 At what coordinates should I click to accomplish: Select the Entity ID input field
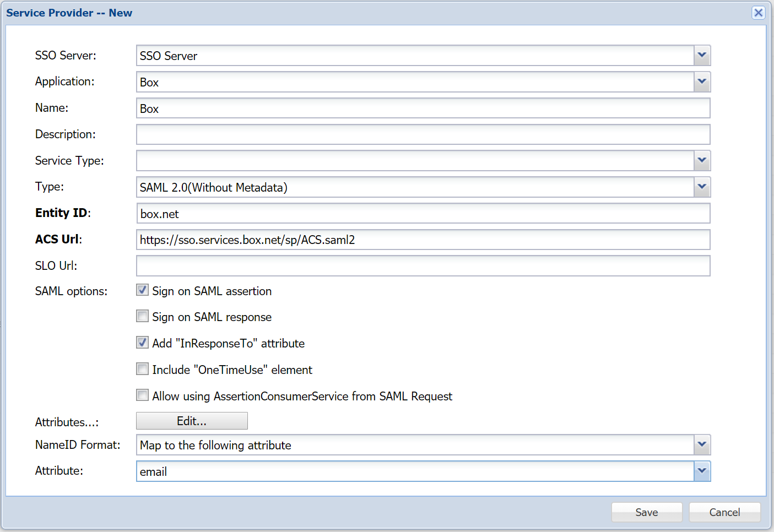[423, 214]
